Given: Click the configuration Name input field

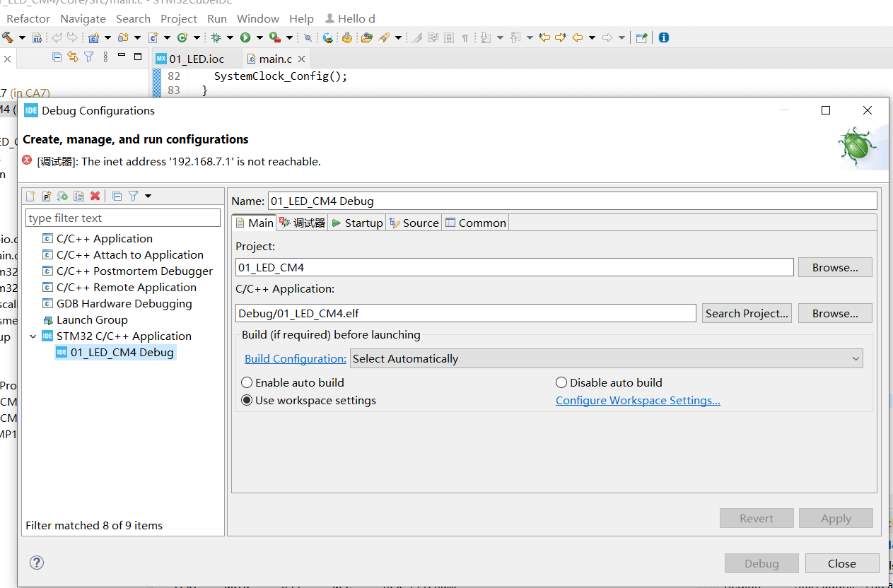Looking at the screenshot, I should (572, 201).
